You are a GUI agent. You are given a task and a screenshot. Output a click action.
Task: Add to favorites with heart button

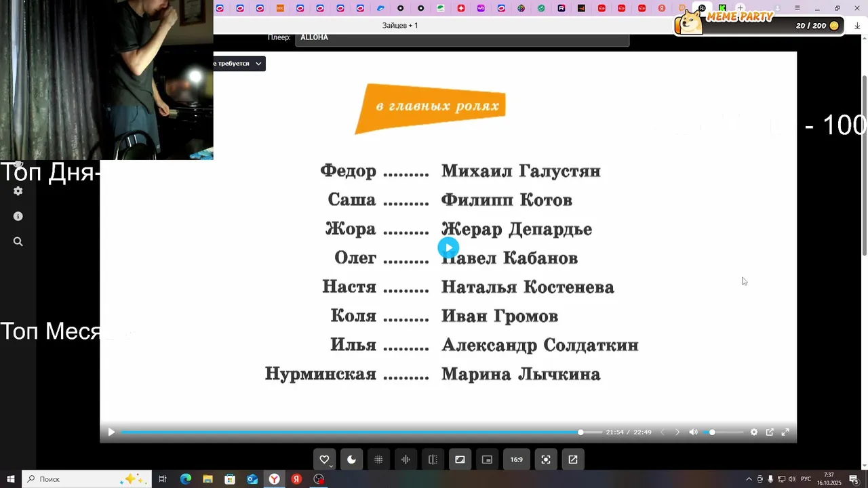click(324, 460)
